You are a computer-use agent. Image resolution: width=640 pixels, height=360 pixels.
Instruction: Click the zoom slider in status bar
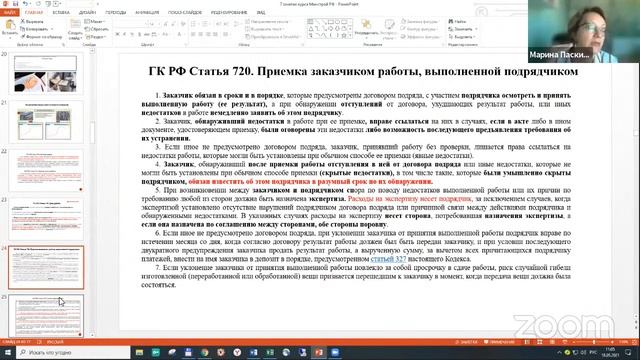(x=594, y=342)
